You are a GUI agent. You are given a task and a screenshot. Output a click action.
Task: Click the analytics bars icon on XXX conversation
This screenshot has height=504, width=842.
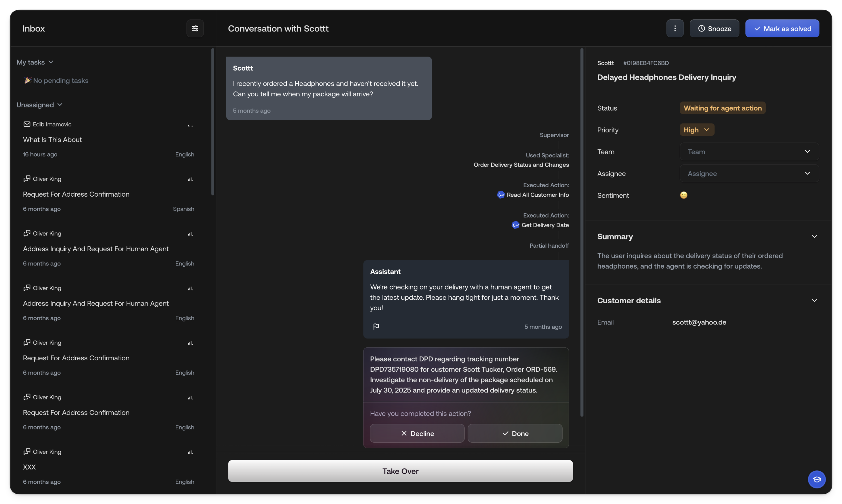[x=190, y=452]
